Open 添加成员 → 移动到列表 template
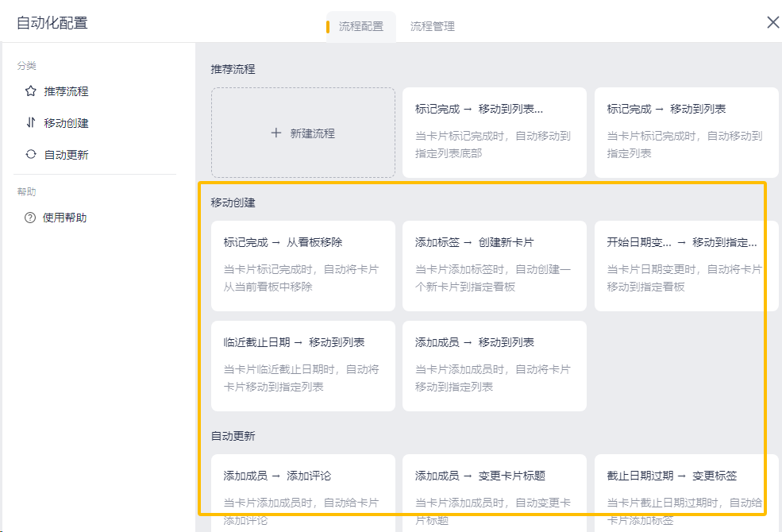This screenshot has height=532, width=782. (495, 365)
